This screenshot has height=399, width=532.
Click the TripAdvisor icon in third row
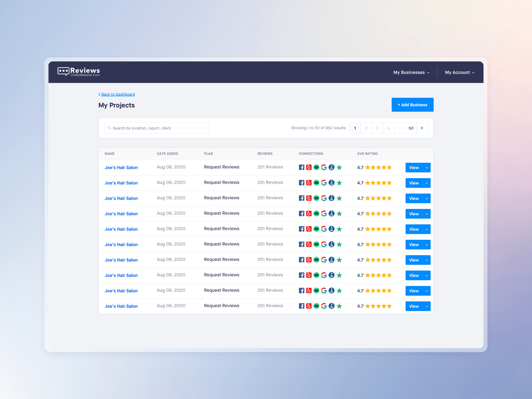coord(316,198)
